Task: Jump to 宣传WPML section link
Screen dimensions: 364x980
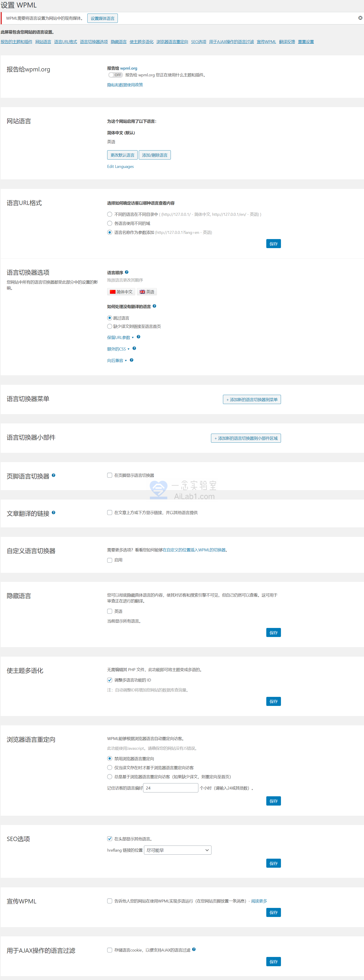Action: click(266, 42)
